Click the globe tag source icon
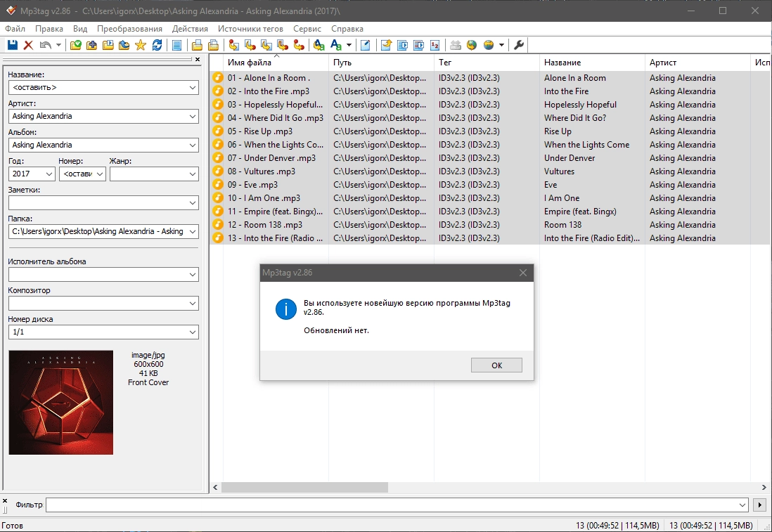Viewport: 772px width, 532px height. (x=472, y=45)
